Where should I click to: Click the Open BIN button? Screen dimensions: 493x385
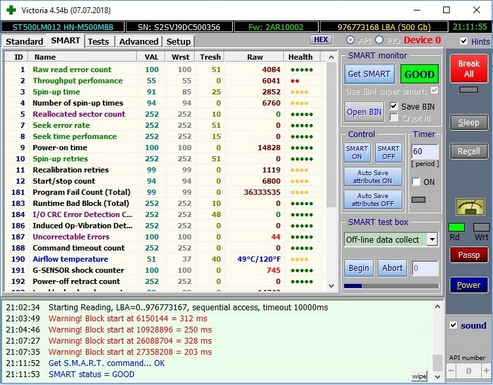364,112
